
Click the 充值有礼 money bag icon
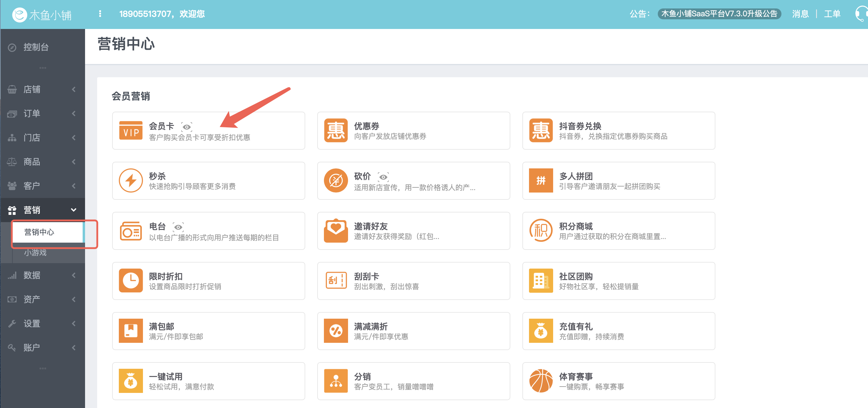[541, 331]
